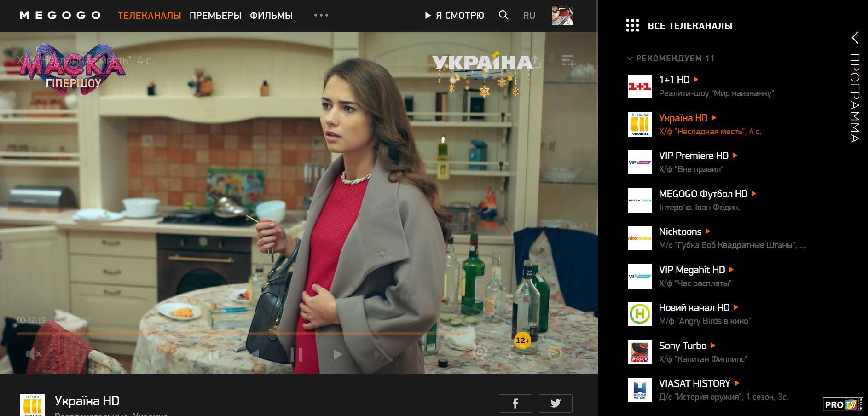Screen dimensions: 868x416
Task: Open search with the magnifier icon
Action: coord(503,15)
